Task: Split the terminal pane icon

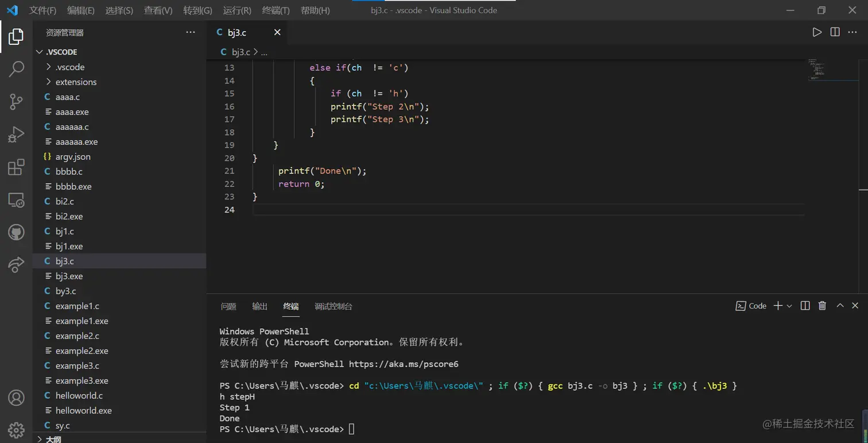Action: pyautogui.click(x=805, y=306)
